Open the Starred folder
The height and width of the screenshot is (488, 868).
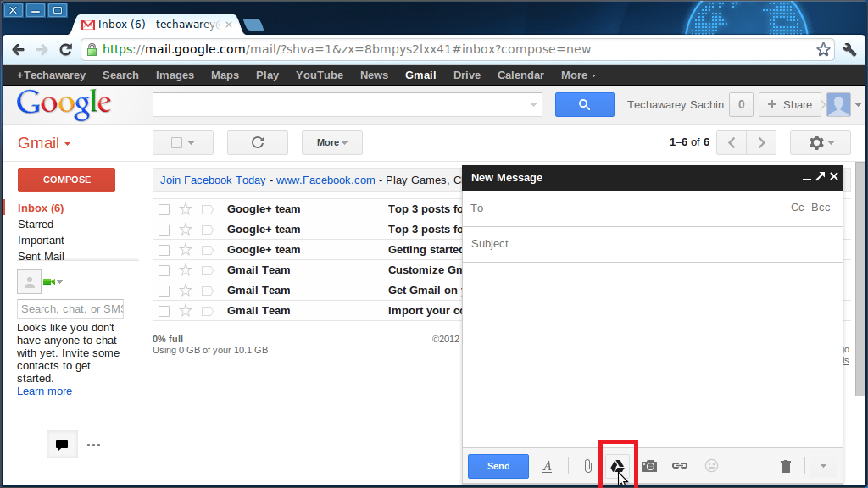36,224
